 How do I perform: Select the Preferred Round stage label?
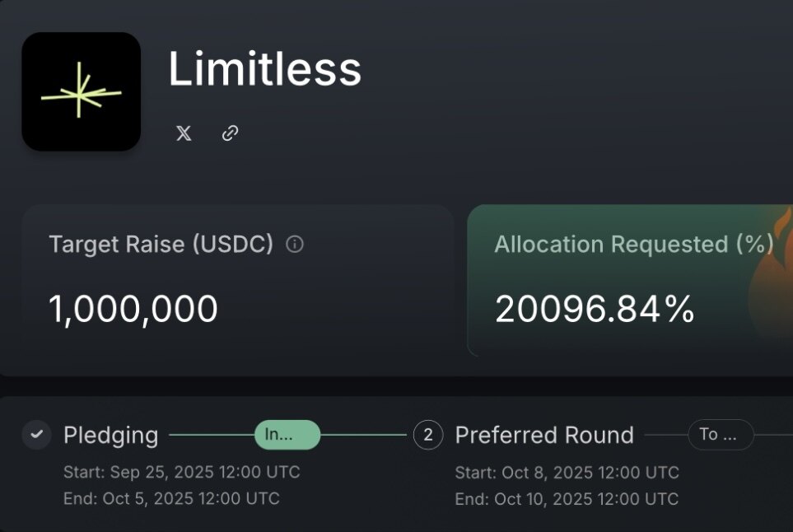pyautogui.click(x=544, y=435)
